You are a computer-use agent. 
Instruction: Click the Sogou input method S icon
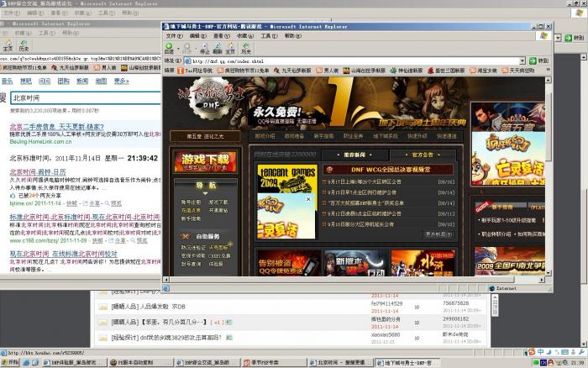click(532, 352)
